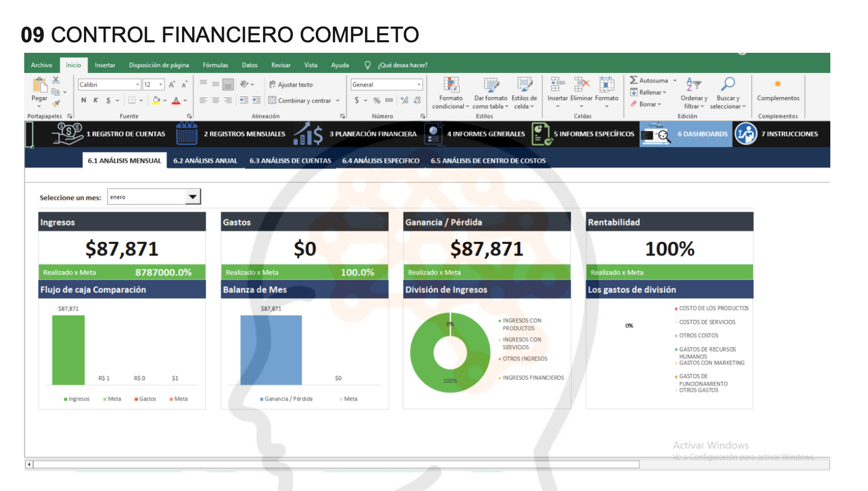Click the Cut scissors icon
The height and width of the screenshot is (491, 868).
pos(56,80)
